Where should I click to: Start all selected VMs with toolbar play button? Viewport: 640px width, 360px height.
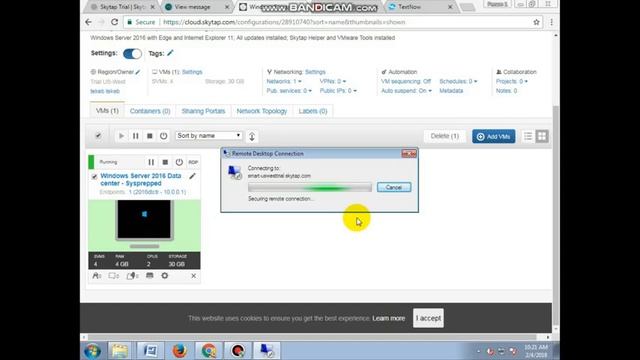[x=121, y=136]
